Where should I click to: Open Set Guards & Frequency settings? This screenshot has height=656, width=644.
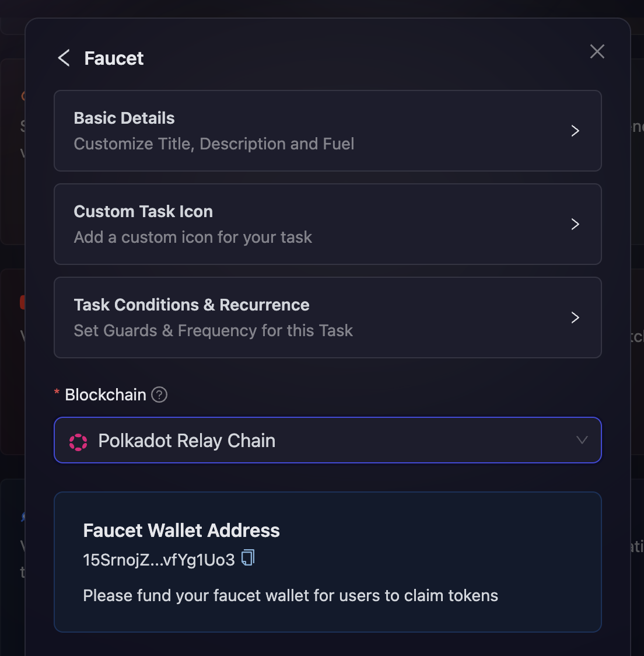(213, 330)
